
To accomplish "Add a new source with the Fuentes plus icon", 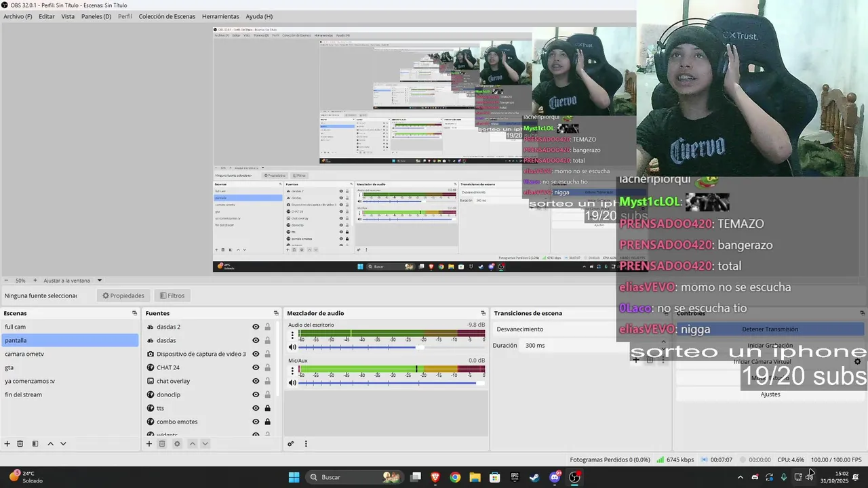I will pos(149,444).
